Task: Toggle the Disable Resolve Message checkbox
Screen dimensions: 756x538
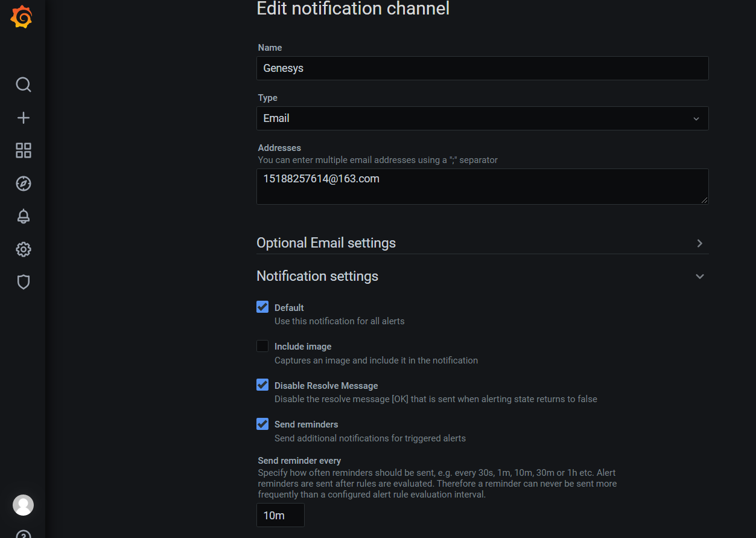Action: pyautogui.click(x=262, y=385)
